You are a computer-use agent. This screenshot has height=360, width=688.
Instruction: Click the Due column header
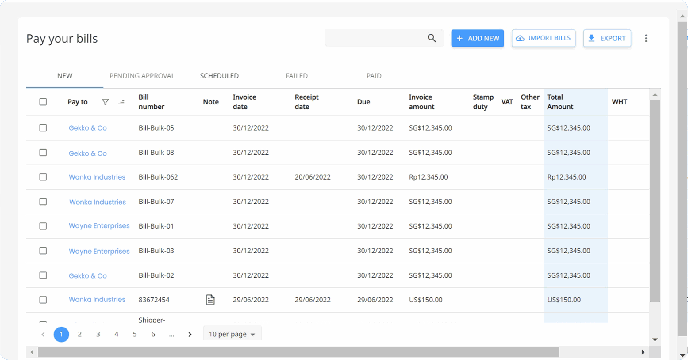point(363,102)
